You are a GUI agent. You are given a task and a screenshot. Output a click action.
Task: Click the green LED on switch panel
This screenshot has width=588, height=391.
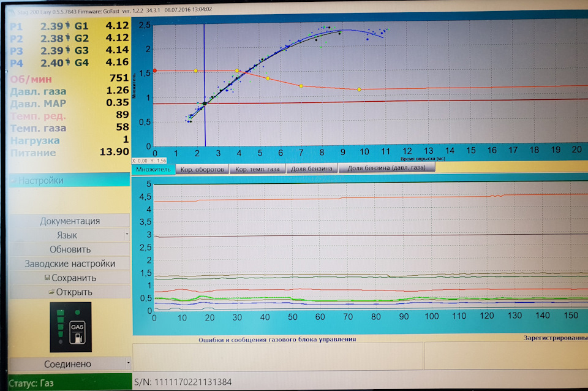78,312
